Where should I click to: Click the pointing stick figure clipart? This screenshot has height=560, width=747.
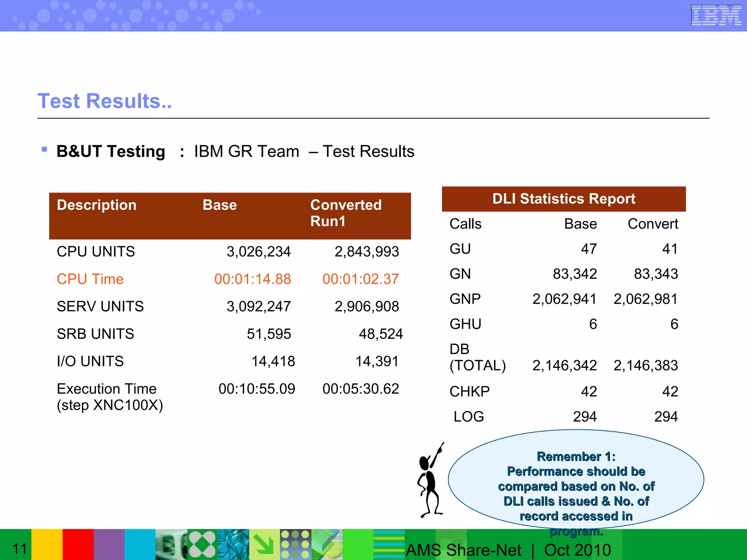click(x=430, y=481)
